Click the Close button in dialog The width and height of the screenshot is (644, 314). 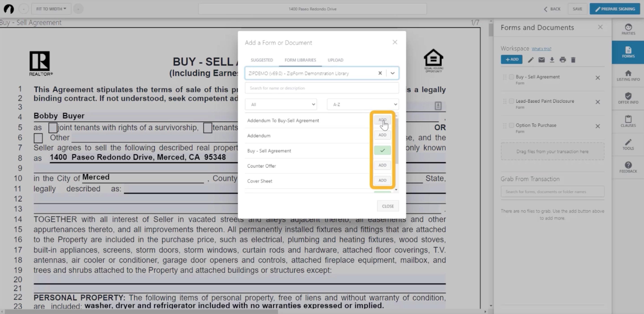[x=388, y=206]
